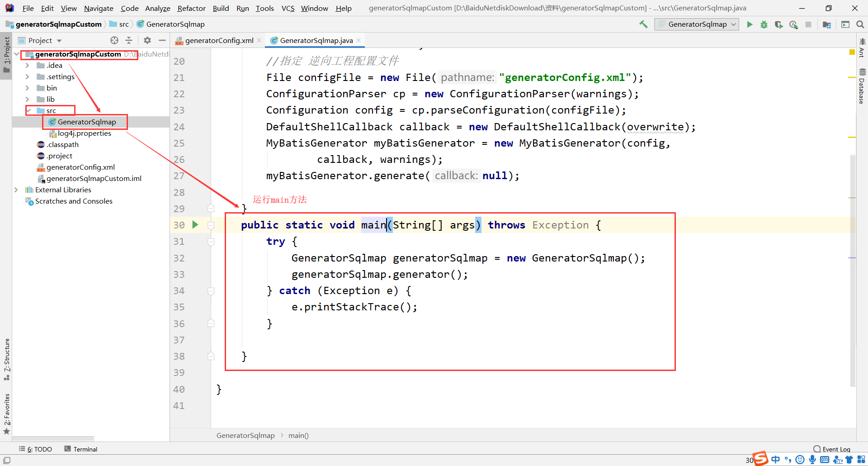Toggle IME punctuation mode icon
The width and height of the screenshot is (868, 466).
788,460
